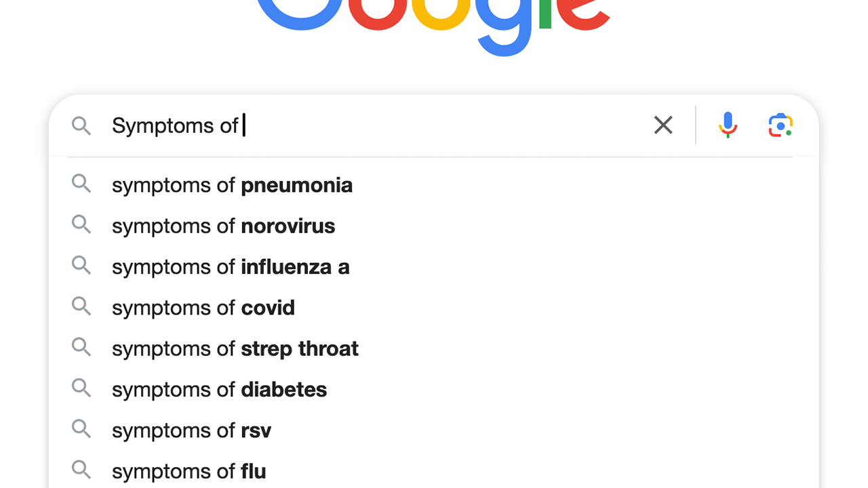The width and height of the screenshot is (868, 488).
Task: Click search icon beside diabetes suggestion
Action: tap(81, 388)
